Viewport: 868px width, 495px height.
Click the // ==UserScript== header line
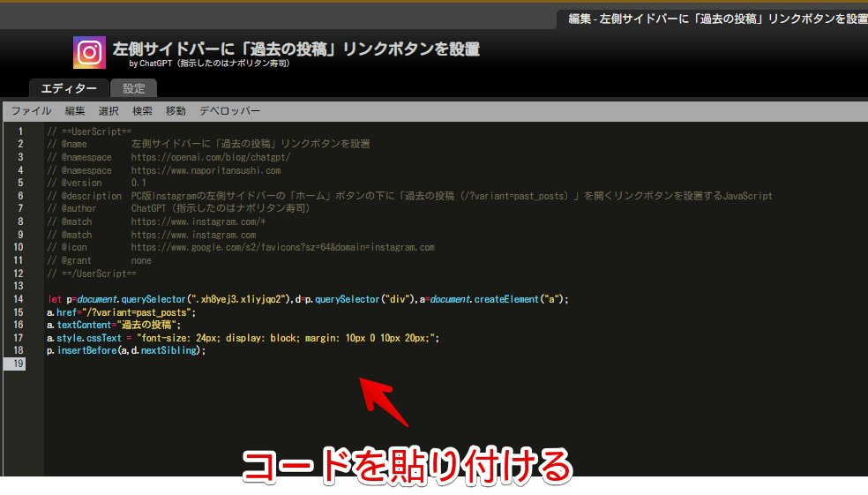[89, 131]
